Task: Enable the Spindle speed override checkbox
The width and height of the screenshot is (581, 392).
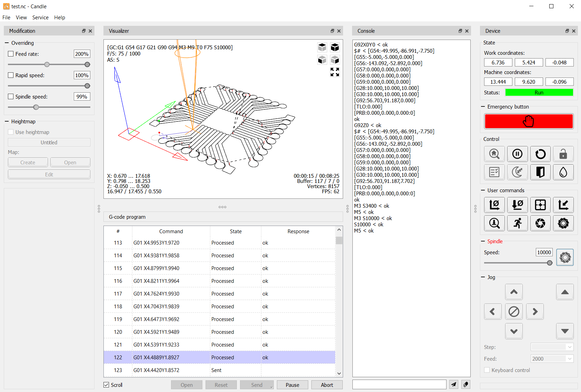Action: coord(11,97)
